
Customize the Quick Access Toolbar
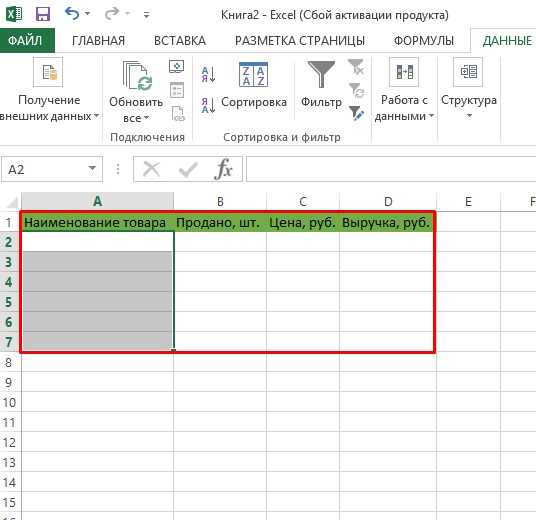146,15
